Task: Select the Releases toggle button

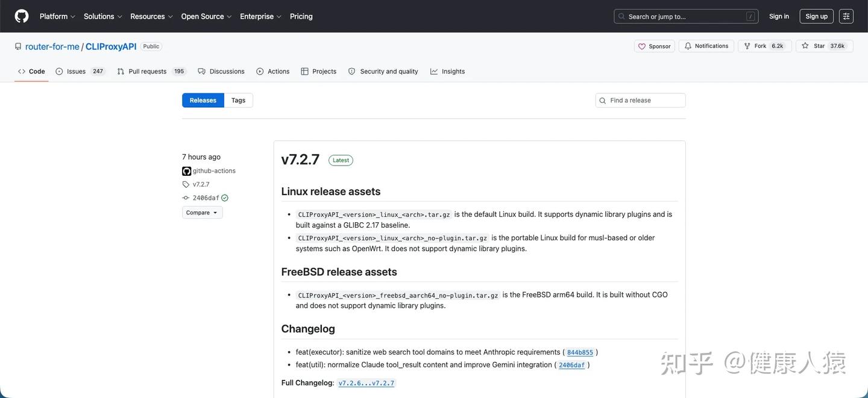Action: [203, 101]
